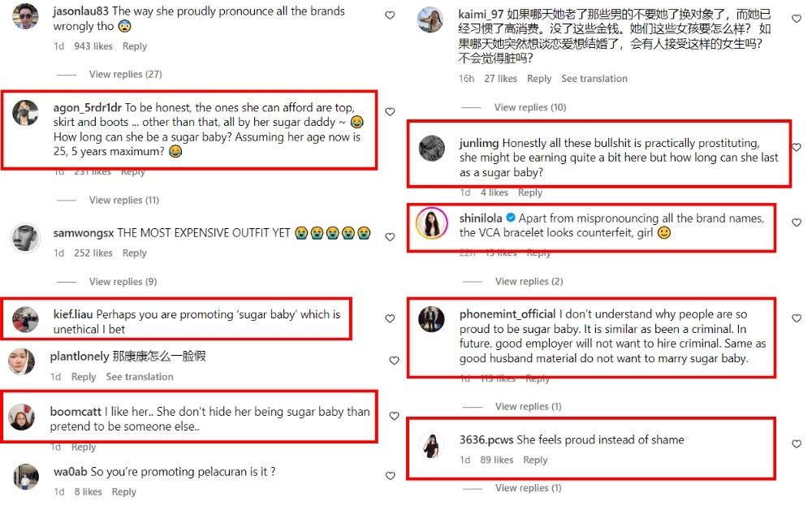Viewport: 812px width, 506px height.
Task: Like agon_5rdr1dr's comment heart
Action: point(390,111)
